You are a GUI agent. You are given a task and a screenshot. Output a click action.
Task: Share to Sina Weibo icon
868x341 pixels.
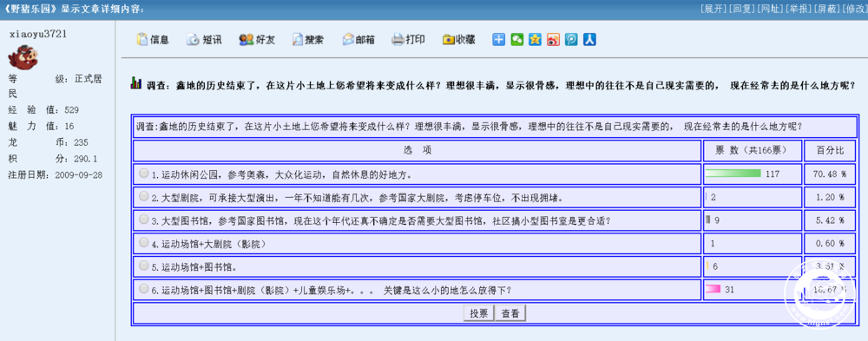point(553,40)
